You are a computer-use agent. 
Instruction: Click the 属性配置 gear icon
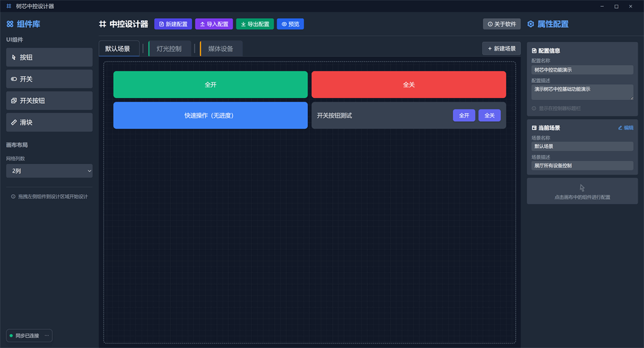pos(531,24)
